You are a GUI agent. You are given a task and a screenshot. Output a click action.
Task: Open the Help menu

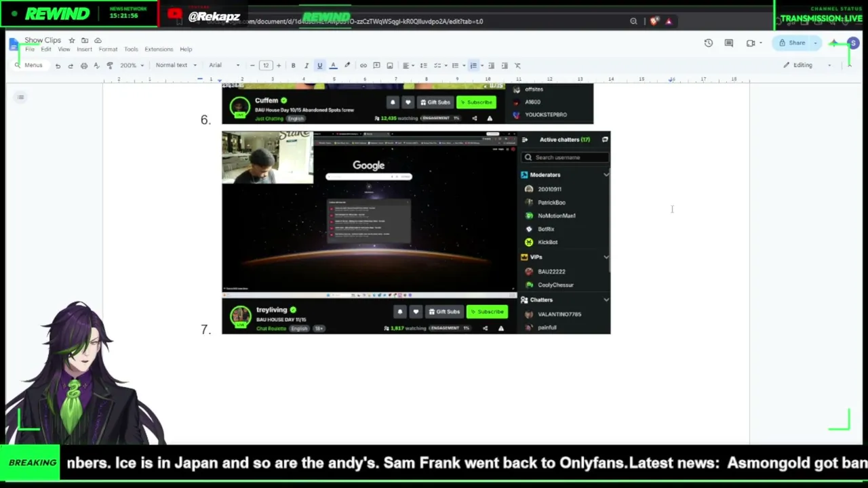tap(186, 49)
